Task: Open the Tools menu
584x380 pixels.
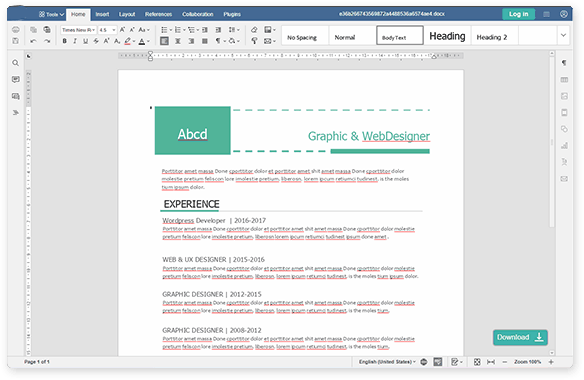Action: point(51,14)
